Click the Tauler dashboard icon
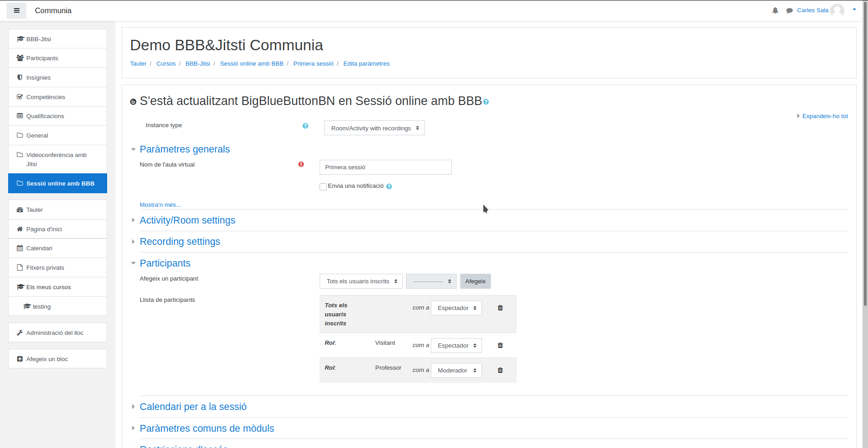 [x=20, y=210]
